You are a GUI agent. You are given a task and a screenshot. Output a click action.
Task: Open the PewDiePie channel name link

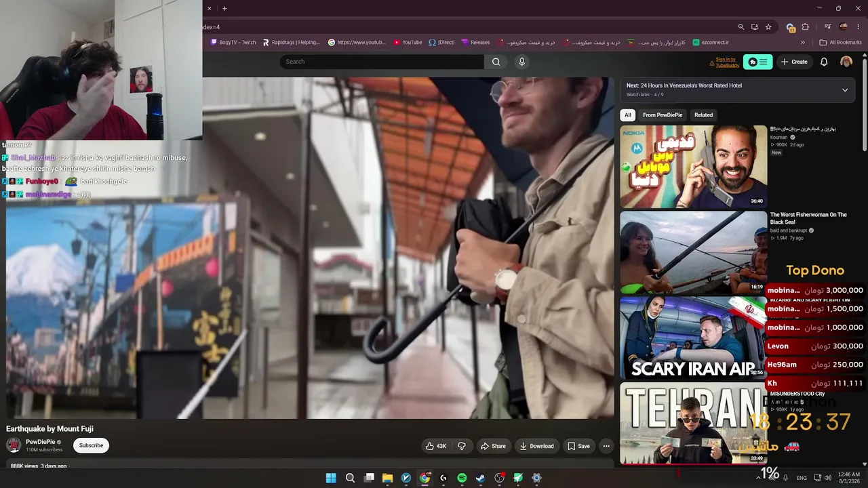click(41, 442)
